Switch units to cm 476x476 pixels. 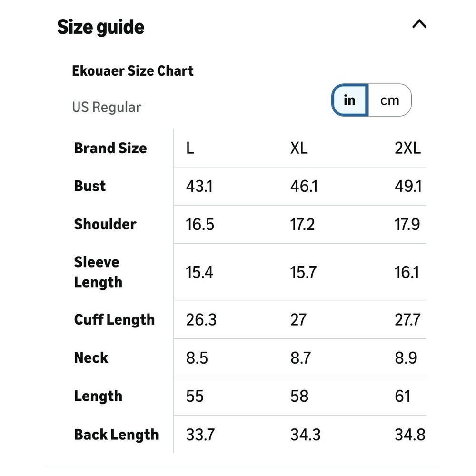(390, 100)
